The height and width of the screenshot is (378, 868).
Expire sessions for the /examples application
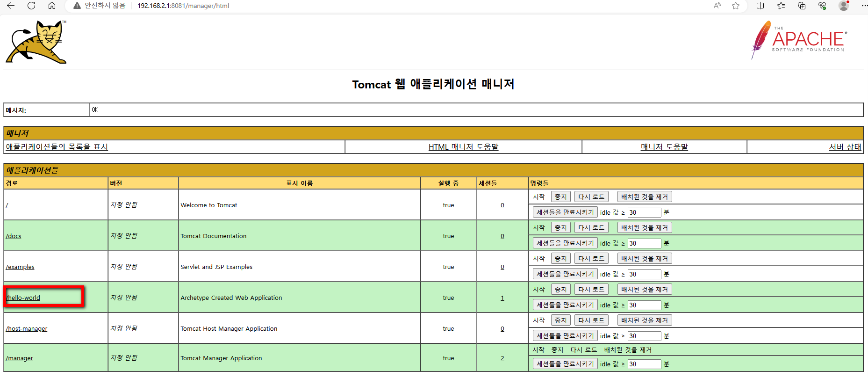pos(565,274)
